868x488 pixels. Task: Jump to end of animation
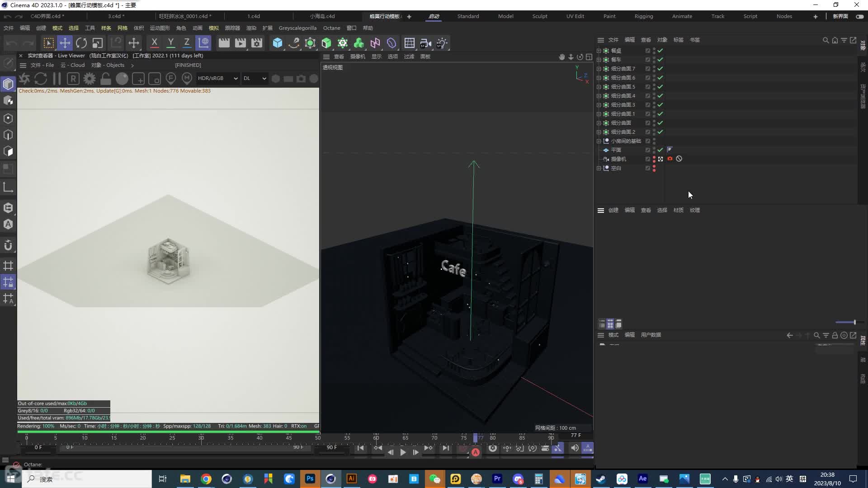click(446, 448)
